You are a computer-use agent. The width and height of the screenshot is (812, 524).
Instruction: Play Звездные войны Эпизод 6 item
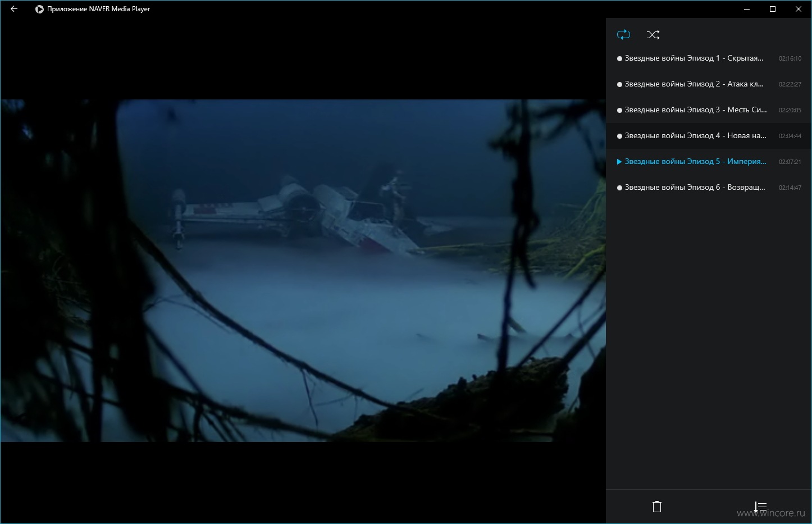coord(709,188)
